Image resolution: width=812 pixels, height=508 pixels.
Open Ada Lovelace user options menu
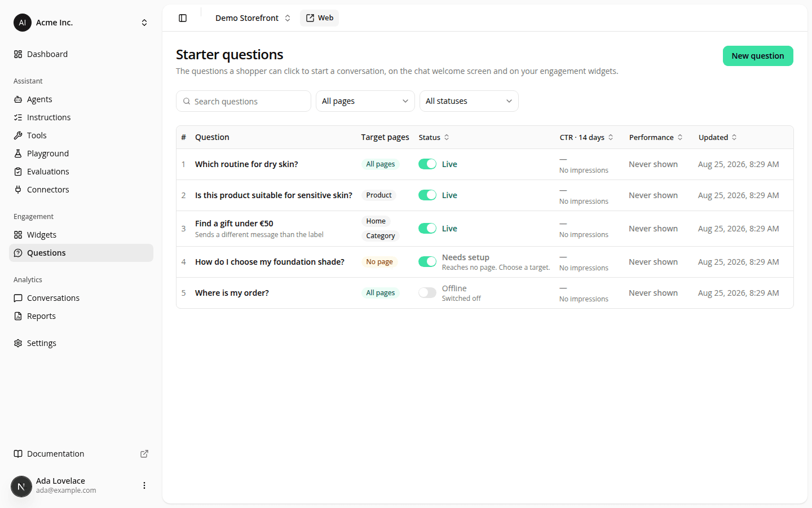(144, 485)
